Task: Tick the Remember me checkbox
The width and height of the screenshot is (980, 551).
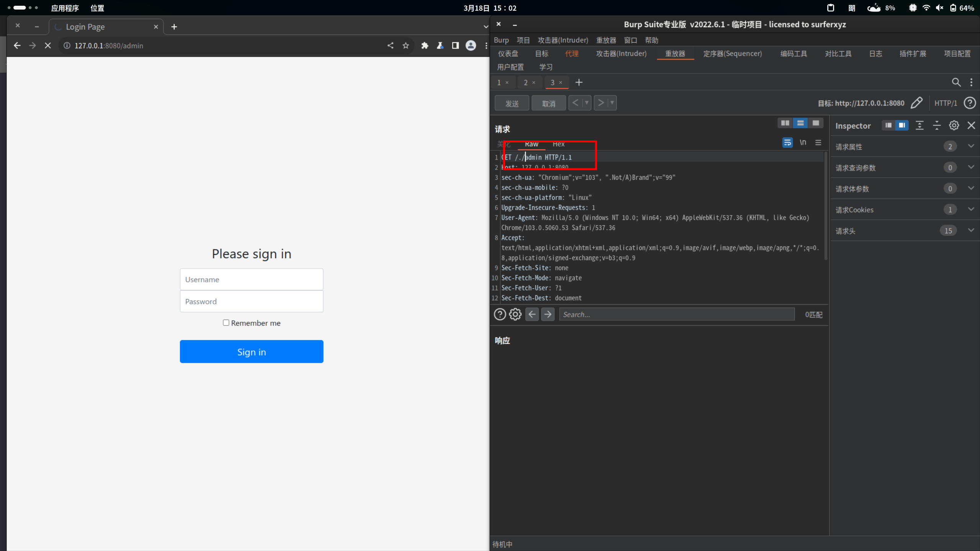Action: click(226, 323)
